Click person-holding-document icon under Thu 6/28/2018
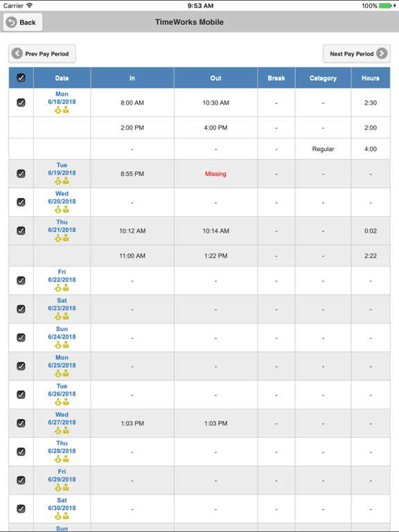This screenshot has height=532, width=399. (x=58, y=459)
